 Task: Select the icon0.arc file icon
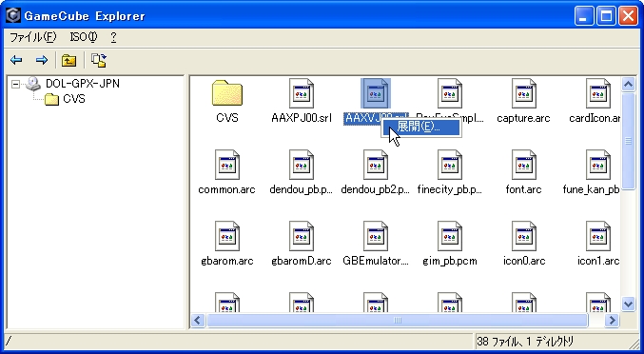pos(523,236)
